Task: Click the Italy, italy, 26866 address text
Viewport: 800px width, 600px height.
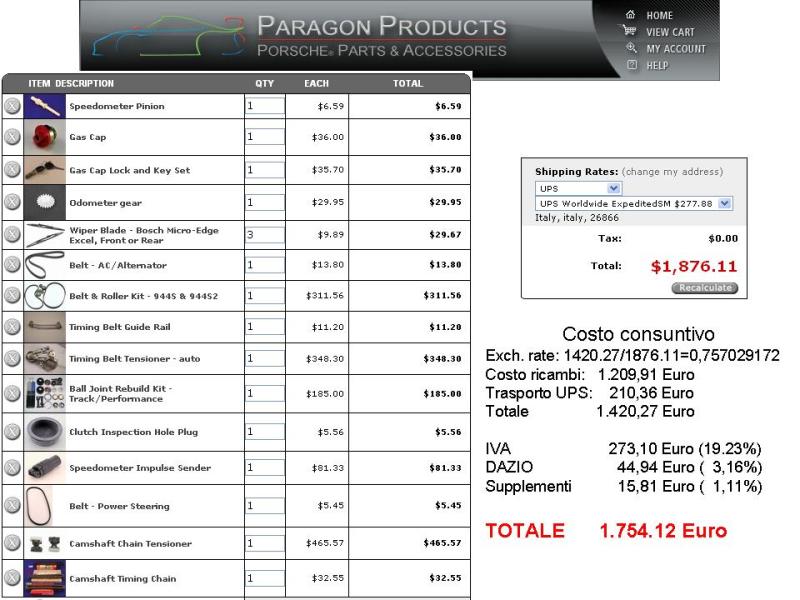Action: click(577, 218)
